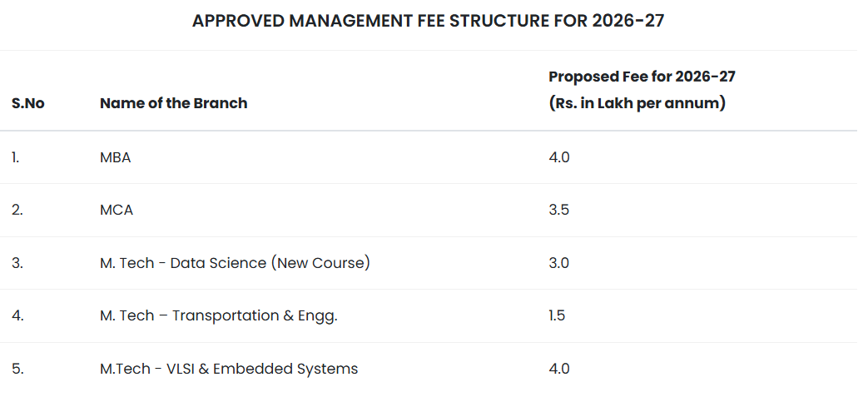The width and height of the screenshot is (868, 402).
Task: Select serial number 4 in the table
Action: (17, 315)
